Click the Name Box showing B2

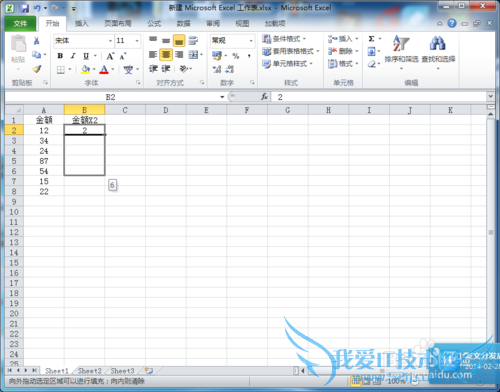[111, 97]
